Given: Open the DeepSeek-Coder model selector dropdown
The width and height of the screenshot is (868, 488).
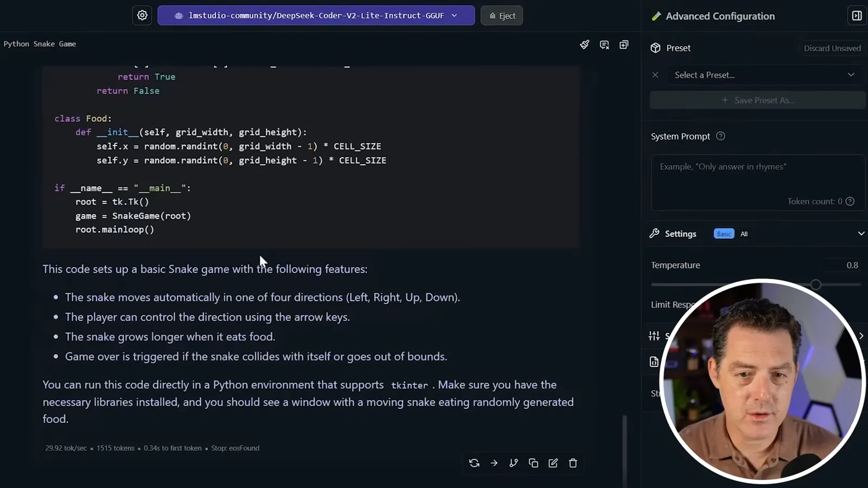Looking at the screenshot, I should (x=316, y=15).
